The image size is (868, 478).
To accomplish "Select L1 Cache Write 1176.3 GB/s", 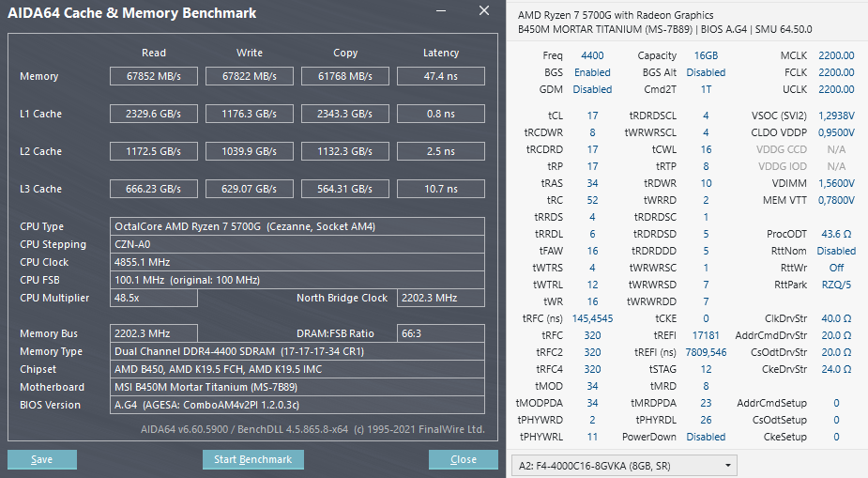I will (x=250, y=114).
